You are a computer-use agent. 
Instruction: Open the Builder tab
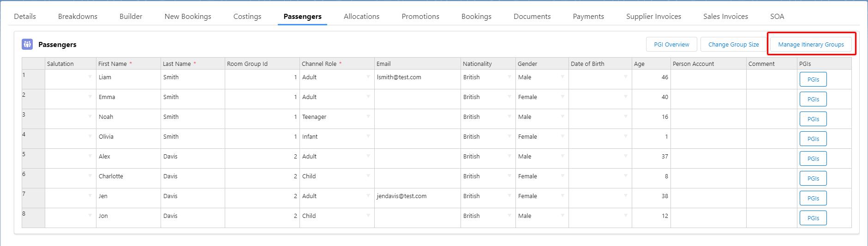131,17
